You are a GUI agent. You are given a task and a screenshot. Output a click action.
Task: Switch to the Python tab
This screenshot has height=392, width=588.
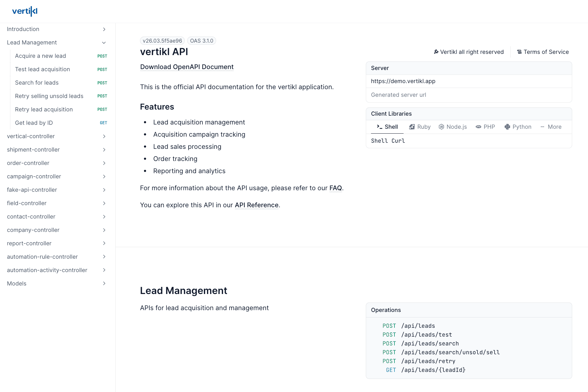click(518, 127)
